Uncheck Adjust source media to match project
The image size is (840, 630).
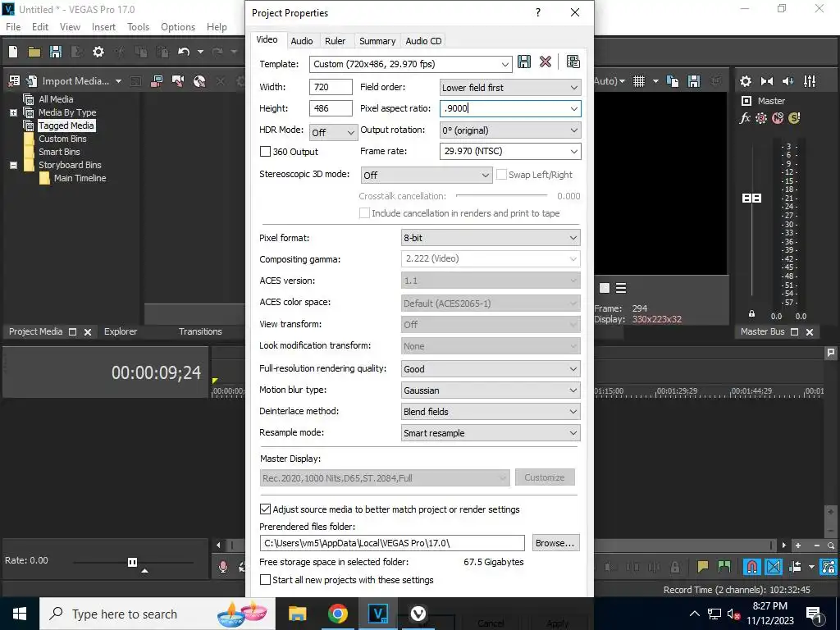pos(265,509)
